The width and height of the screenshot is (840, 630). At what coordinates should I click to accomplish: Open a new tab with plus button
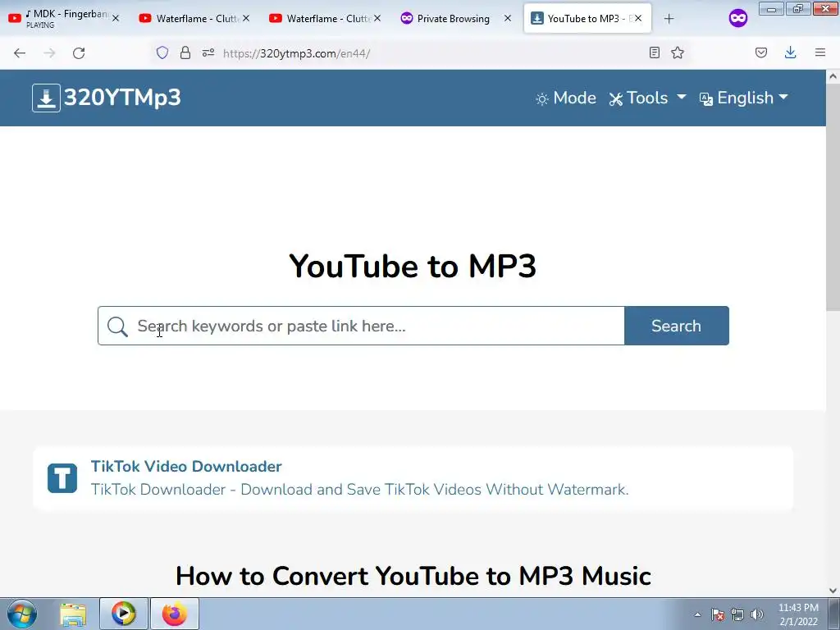tap(669, 19)
